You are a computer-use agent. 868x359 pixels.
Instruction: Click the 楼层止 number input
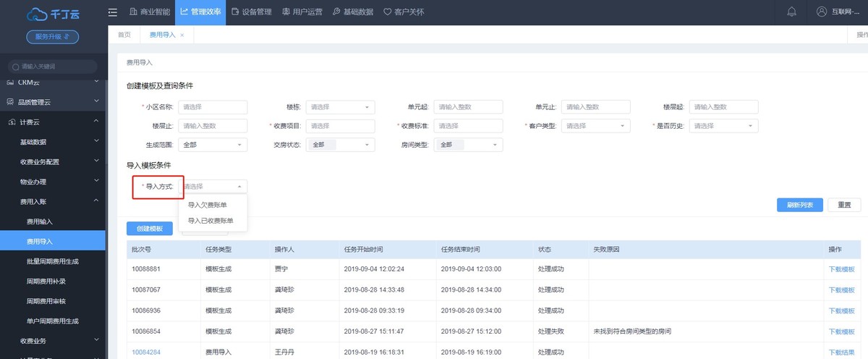(213, 126)
